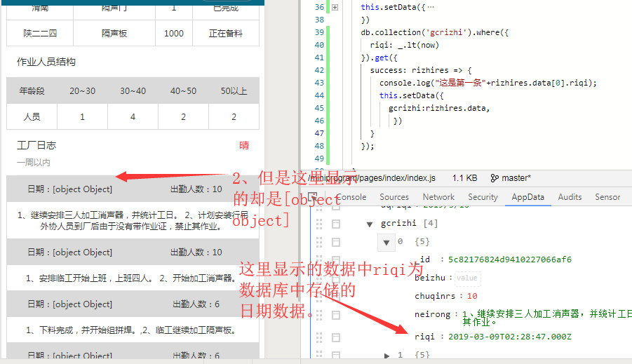Click 出勤人数：6 in third log entry
The height and width of the screenshot is (364, 632).
tap(196, 304)
